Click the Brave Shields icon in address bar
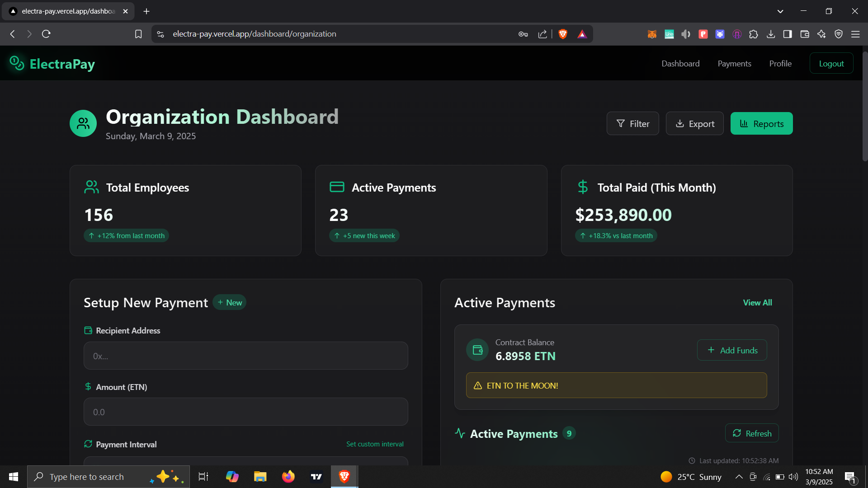868x488 pixels. tap(563, 34)
